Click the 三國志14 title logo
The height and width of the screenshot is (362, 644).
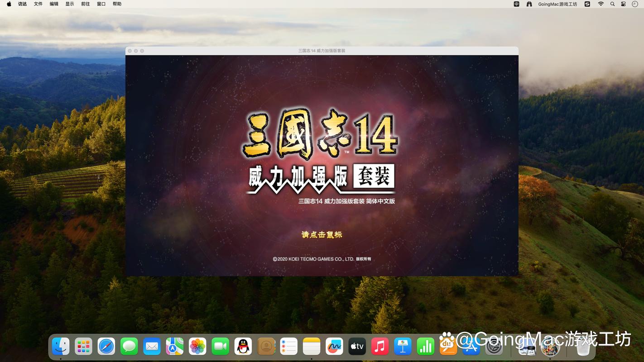point(320,134)
